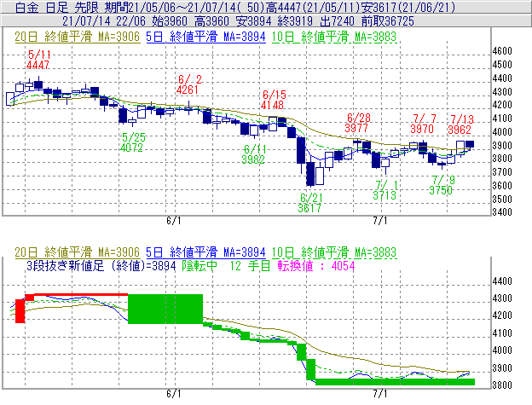The height and width of the screenshot is (405, 532).
Task: Click the 白金 日足 先限 title text
Action: tap(57, 7)
